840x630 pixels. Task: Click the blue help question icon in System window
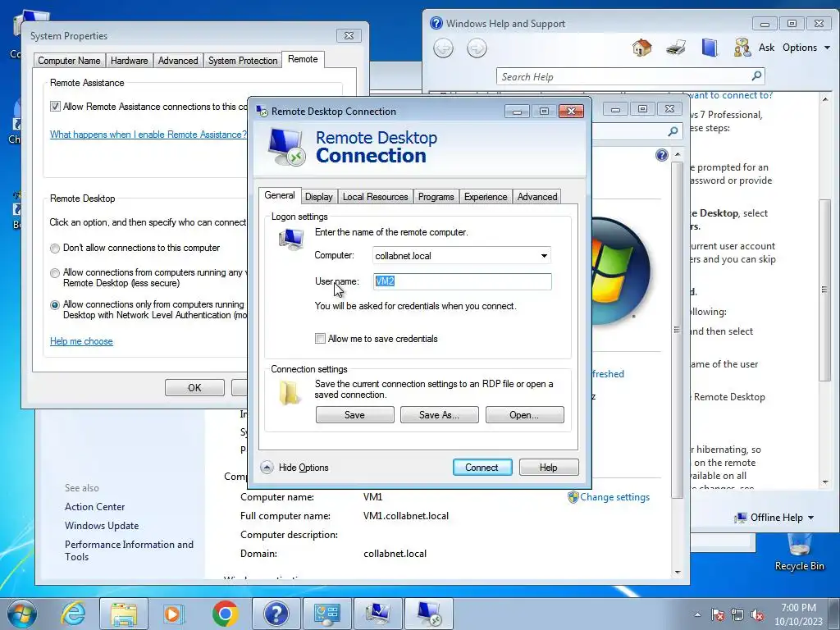tap(662, 155)
